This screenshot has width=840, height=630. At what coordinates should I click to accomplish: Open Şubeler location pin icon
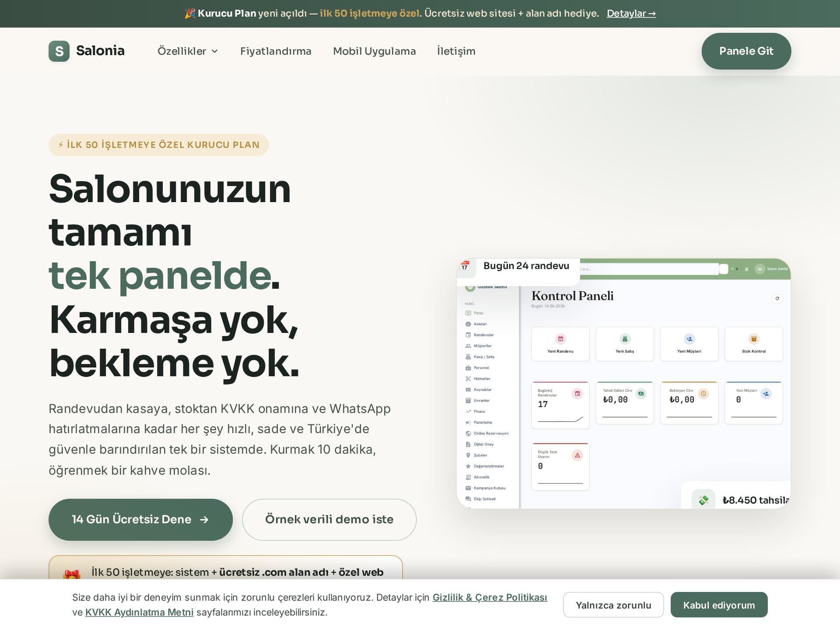point(468,455)
